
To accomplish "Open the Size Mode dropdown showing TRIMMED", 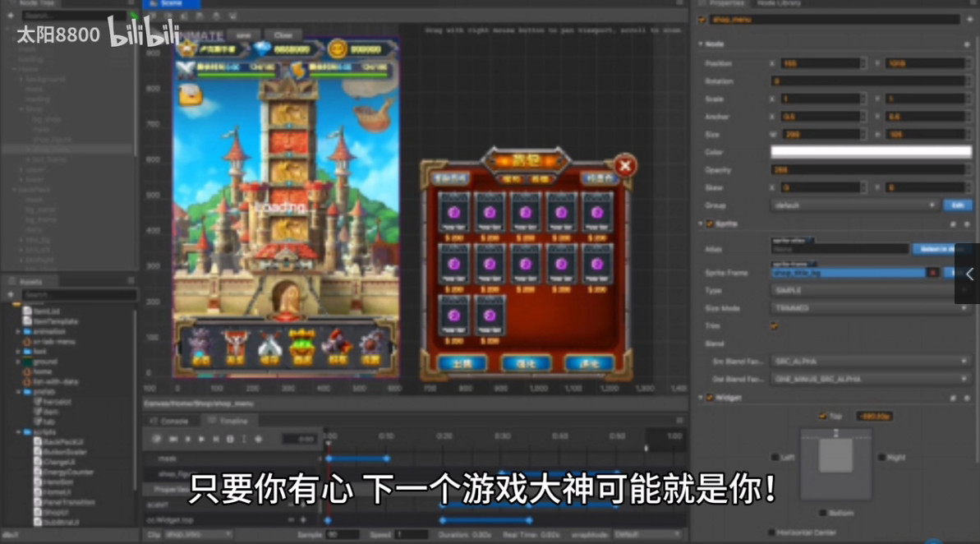I will coord(871,308).
